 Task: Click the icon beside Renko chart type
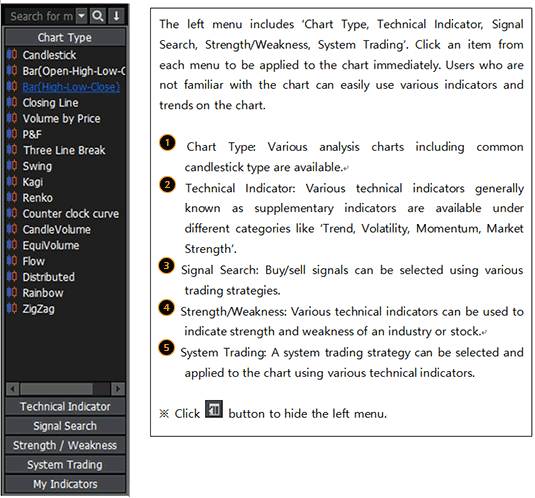[x=12, y=197]
